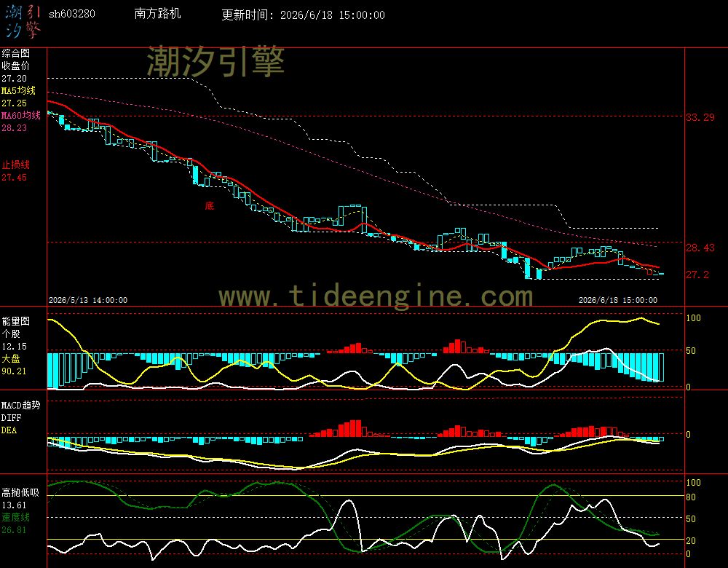This screenshot has height=568, width=728.
Task: Click the 28.43 price axis label
Action: 700,248
